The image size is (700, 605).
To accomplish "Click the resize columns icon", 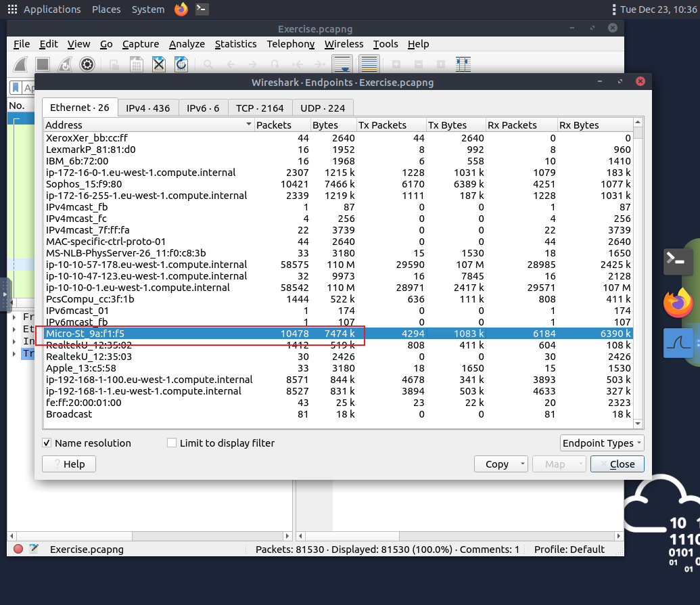I will (463, 64).
